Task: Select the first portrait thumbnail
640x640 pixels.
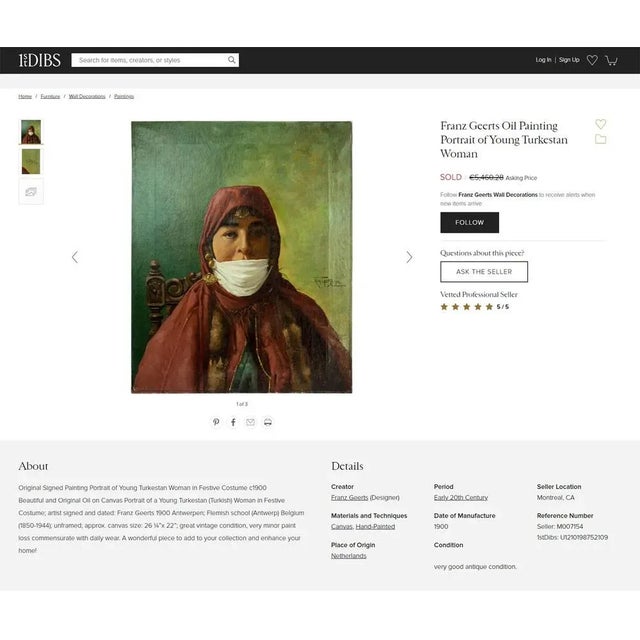Action: coord(31,132)
